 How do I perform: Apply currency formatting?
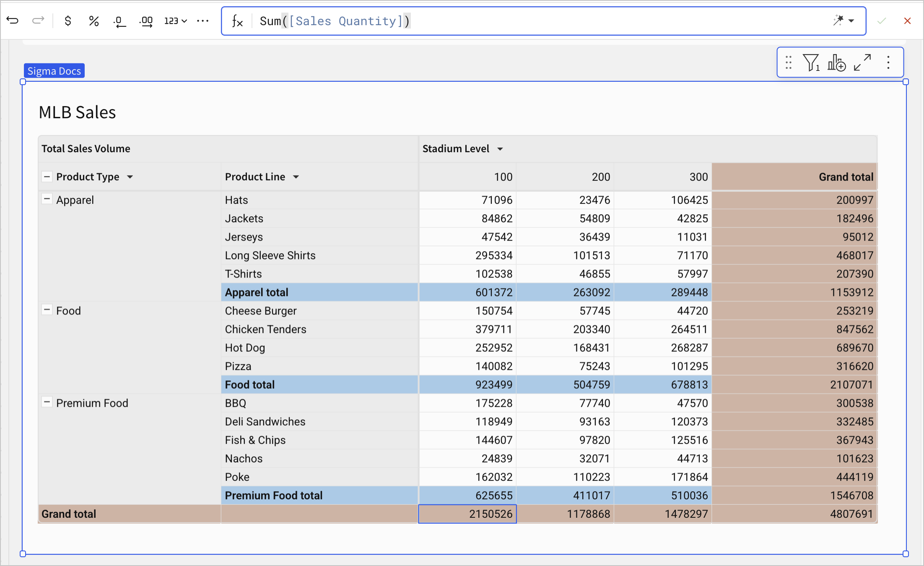click(x=67, y=20)
